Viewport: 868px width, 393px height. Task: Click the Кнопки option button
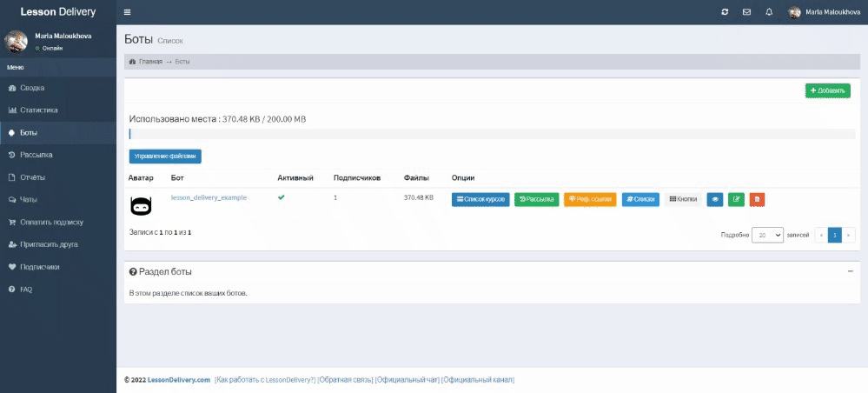(x=683, y=200)
